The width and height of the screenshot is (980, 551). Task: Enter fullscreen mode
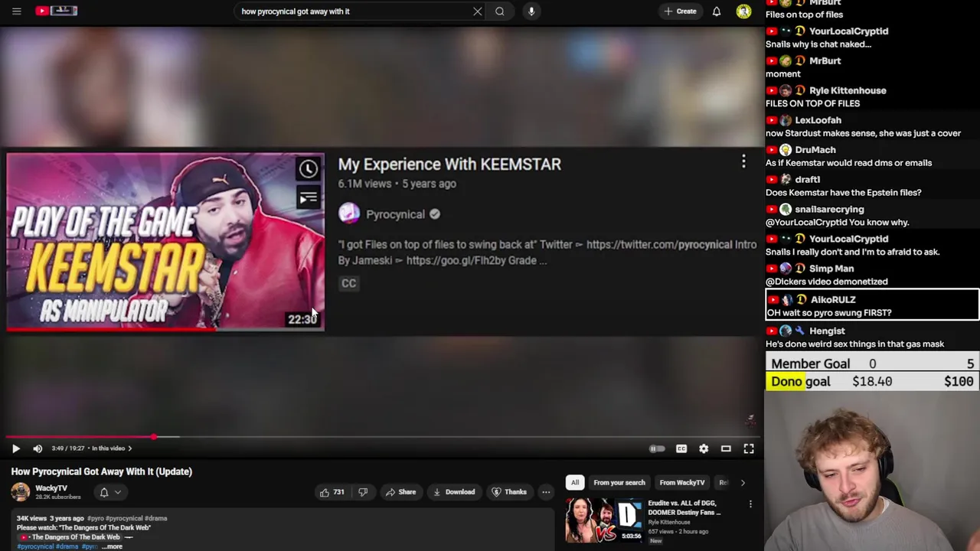click(x=749, y=448)
